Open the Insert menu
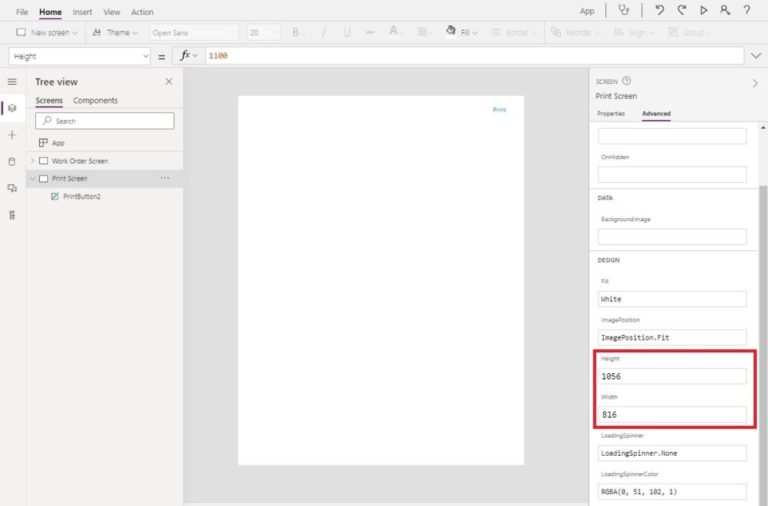The width and height of the screenshot is (768, 506). click(x=82, y=12)
